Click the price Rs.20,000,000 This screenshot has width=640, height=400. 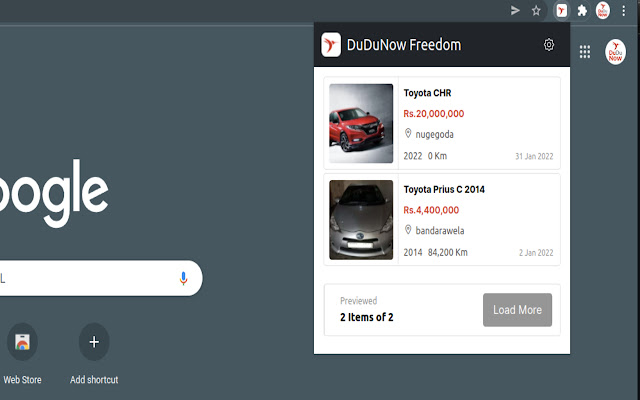[433, 113]
